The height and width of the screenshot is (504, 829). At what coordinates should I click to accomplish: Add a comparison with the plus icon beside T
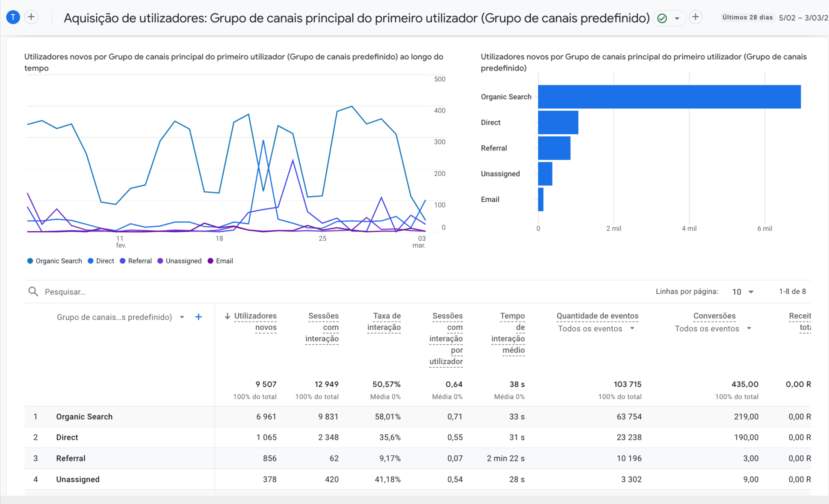click(x=31, y=17)
